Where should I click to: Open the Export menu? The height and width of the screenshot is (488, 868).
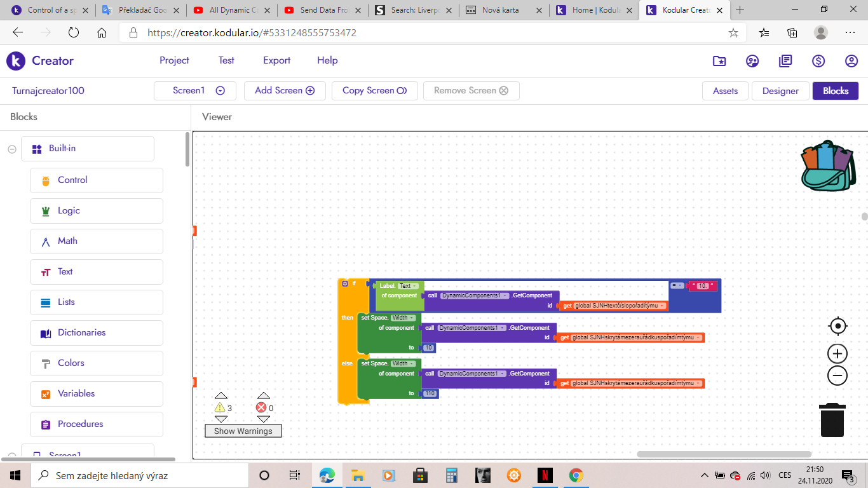point(276,60)
